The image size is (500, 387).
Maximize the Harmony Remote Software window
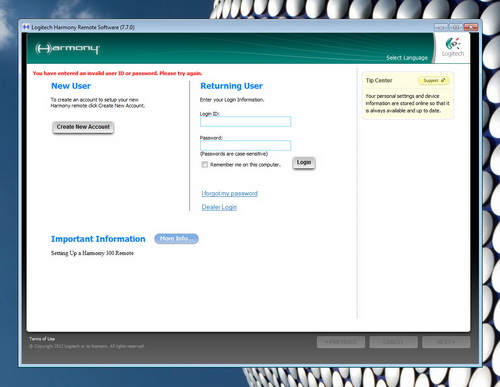pos(456,27)
